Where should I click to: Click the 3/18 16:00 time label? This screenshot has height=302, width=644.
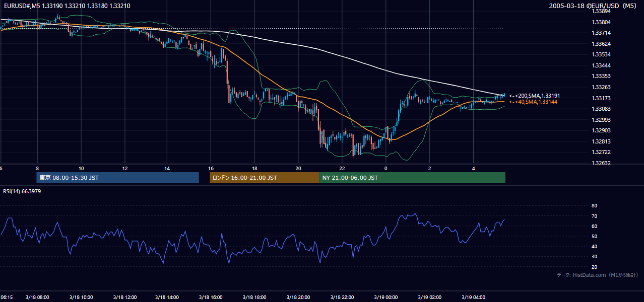pyautogui.click(x=211, y=297)
